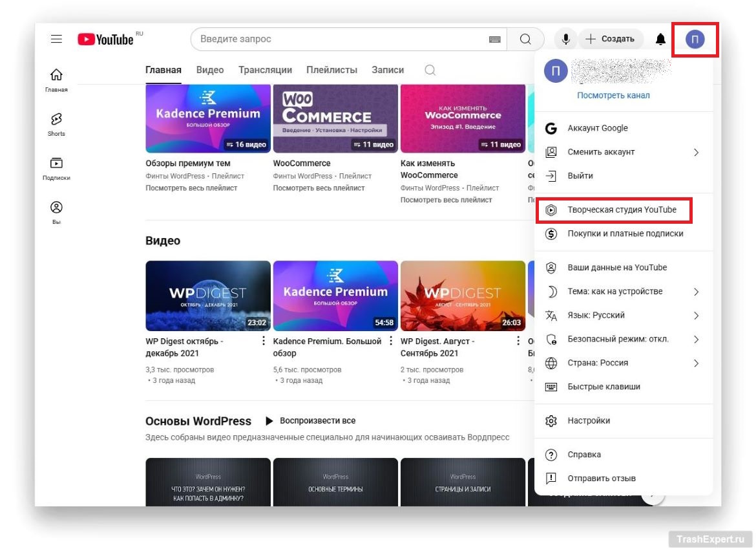Open the on-screen keyboard in search box
The height and width of the screenshot is (551, 756).
[x=495, y=39]
